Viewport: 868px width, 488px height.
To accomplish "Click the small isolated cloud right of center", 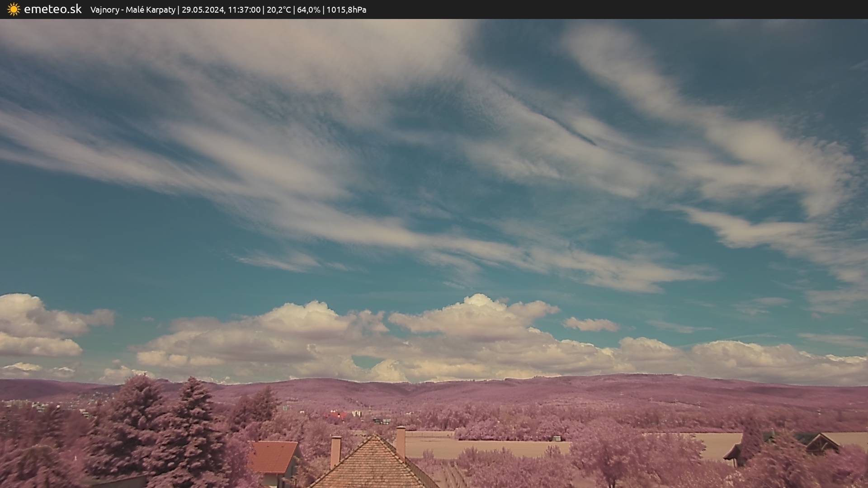I will point(591,324).
